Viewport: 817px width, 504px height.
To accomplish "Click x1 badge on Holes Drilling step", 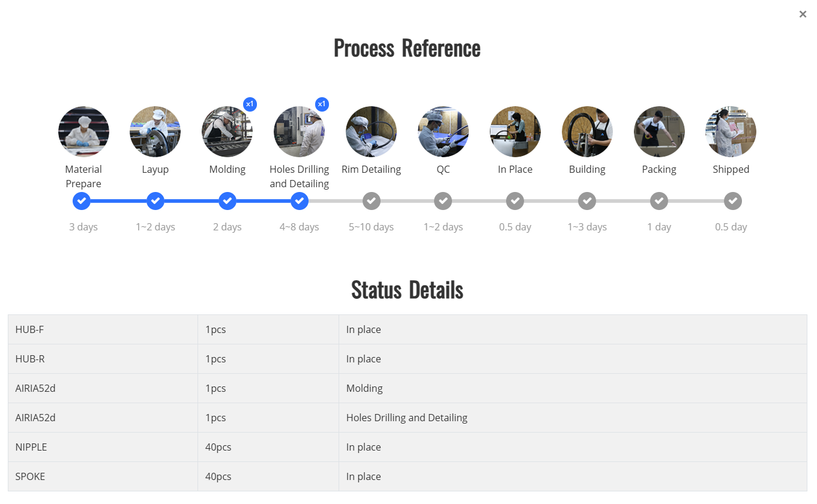I will 322,104.
